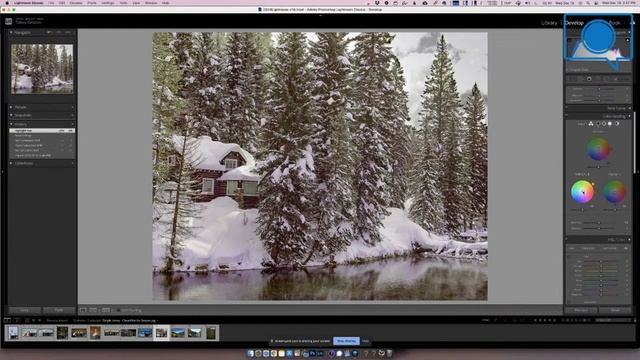
Task: Select the Global adjust icon in Color Grading
Action: click(x=617, y=124)
